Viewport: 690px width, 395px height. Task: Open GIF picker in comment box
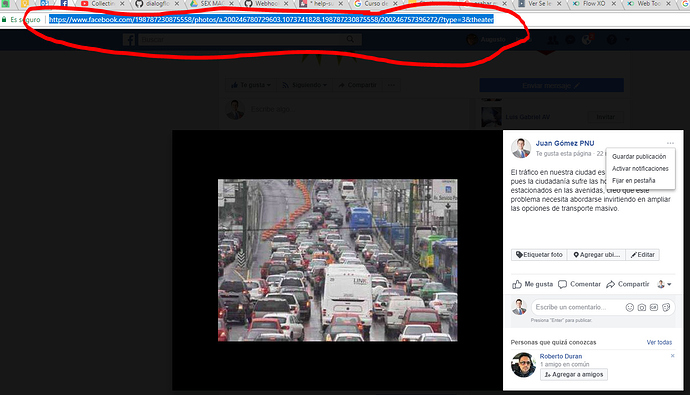654,307
